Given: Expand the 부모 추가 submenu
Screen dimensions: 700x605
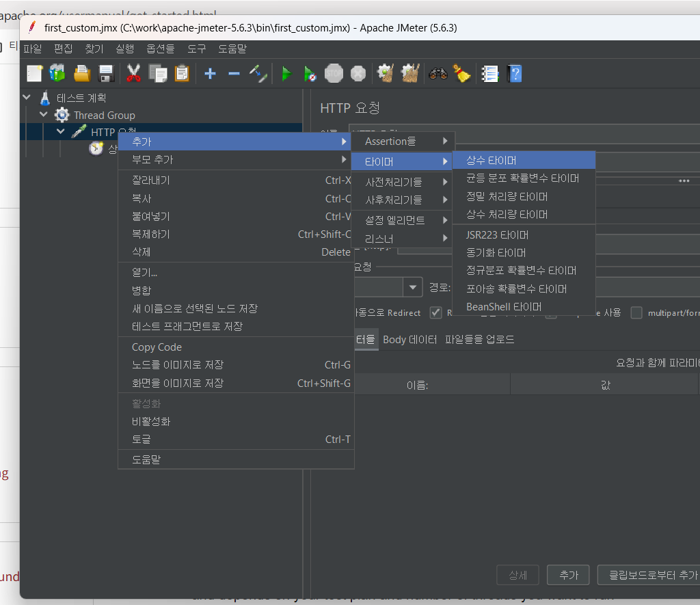Looking at the screenshot, I should 236,159.
